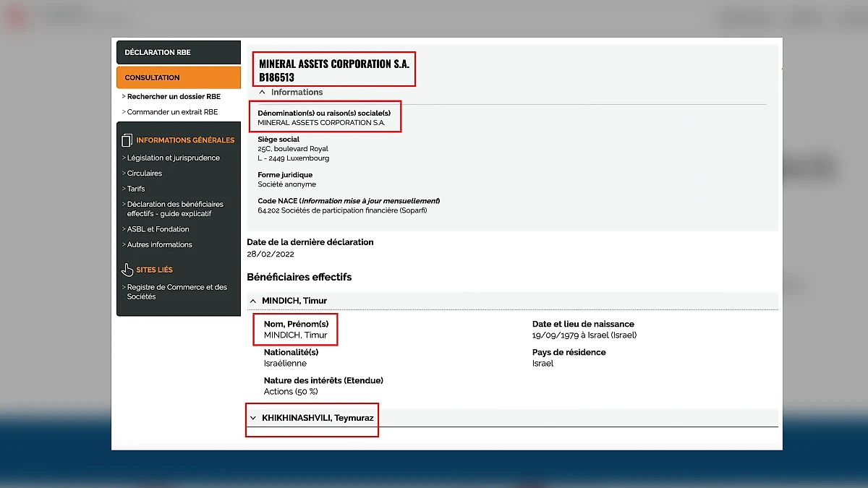Open the Déclaration RBE menu tab
Viewport: 868px width, 488px height.
pyautogui.click(x=178, y=52)
